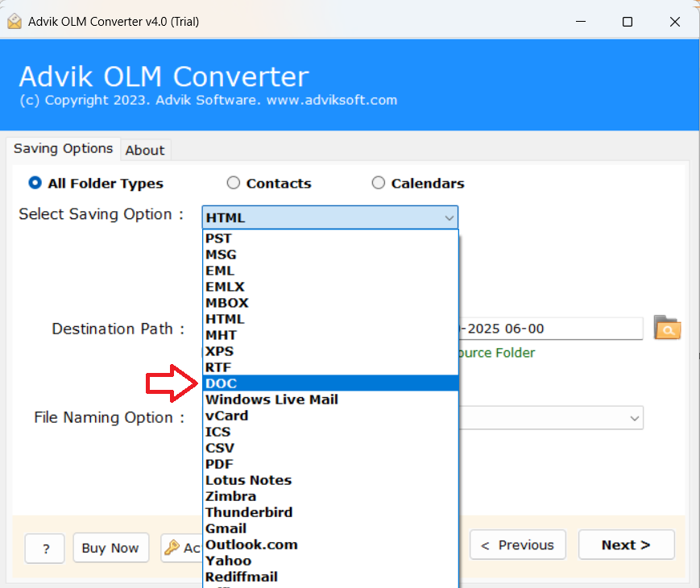Click the key icon on the Activate button

pos(172,548)
